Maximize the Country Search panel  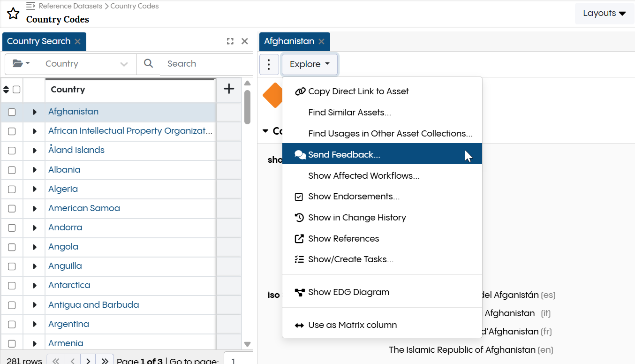(x=230, y=41)
